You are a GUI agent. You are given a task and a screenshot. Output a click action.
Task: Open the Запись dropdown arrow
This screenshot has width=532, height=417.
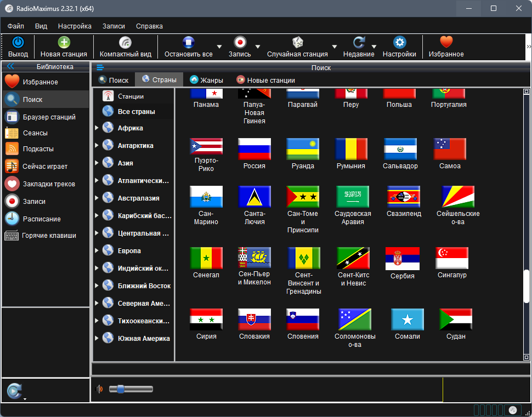[x=258, y=47]
